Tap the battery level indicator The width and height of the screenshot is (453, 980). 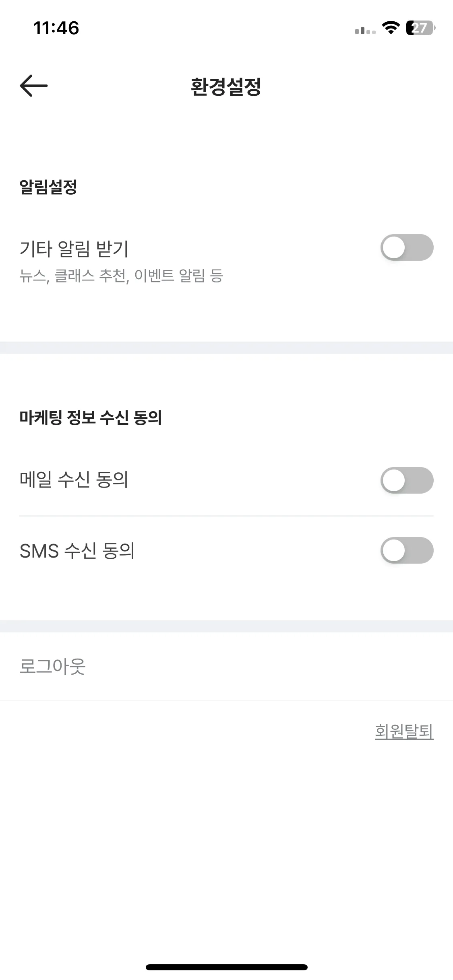coord(420,28)
